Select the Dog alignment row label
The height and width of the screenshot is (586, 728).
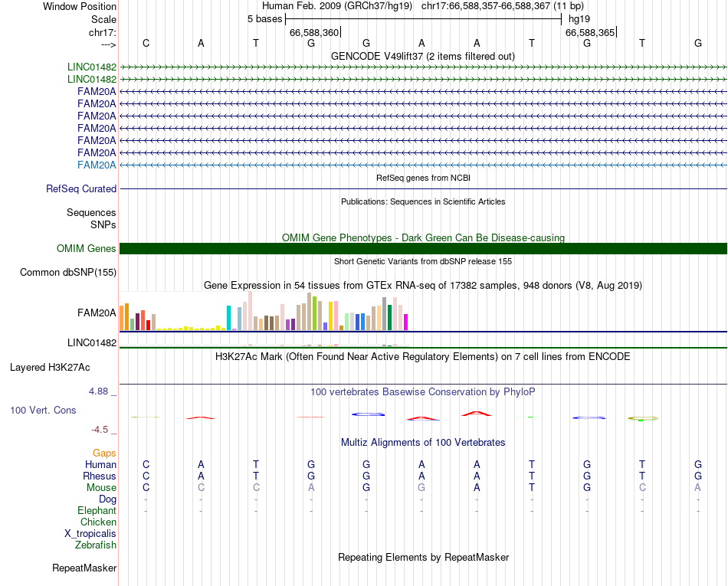pos(107,499)
